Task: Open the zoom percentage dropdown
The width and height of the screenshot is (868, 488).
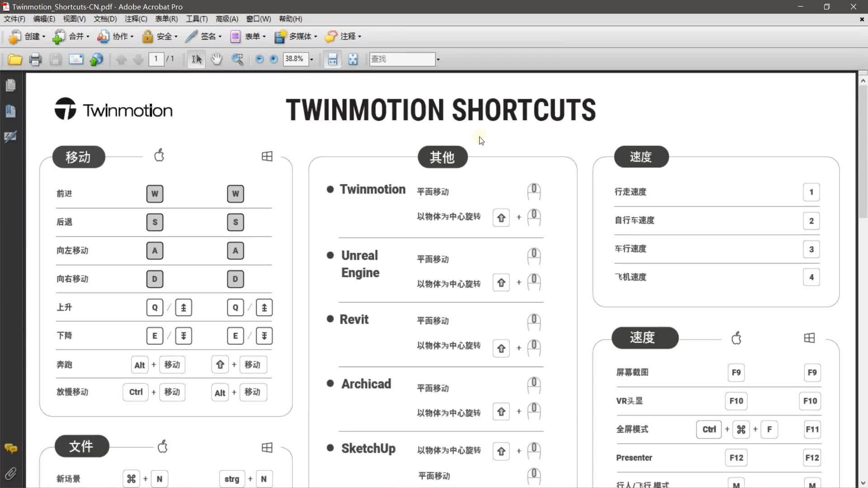Action: (311, 59)
